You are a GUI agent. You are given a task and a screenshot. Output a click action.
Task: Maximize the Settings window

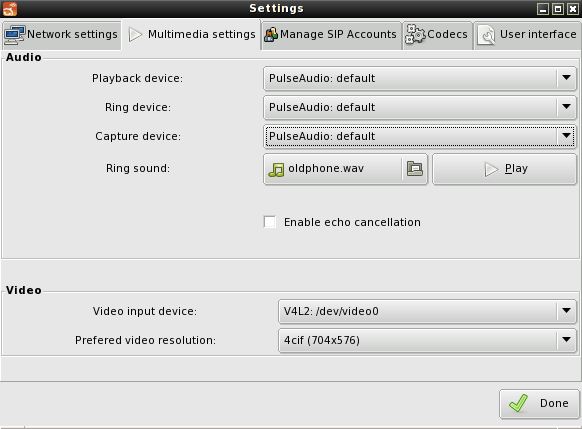coord(558,9)
